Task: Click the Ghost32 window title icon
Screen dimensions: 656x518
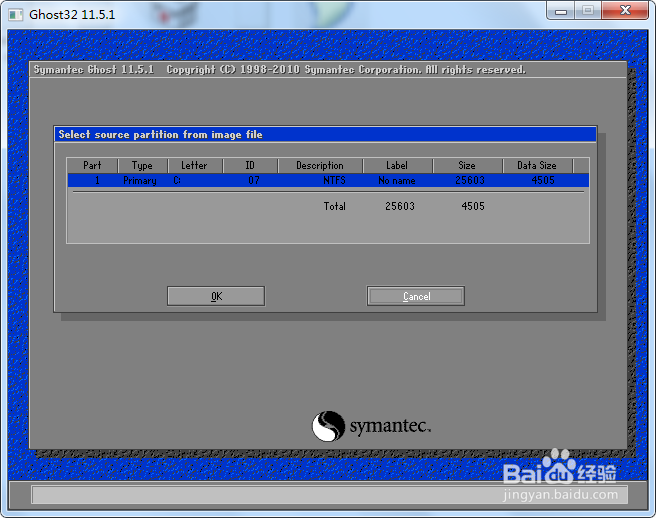Action: point(16,15)
